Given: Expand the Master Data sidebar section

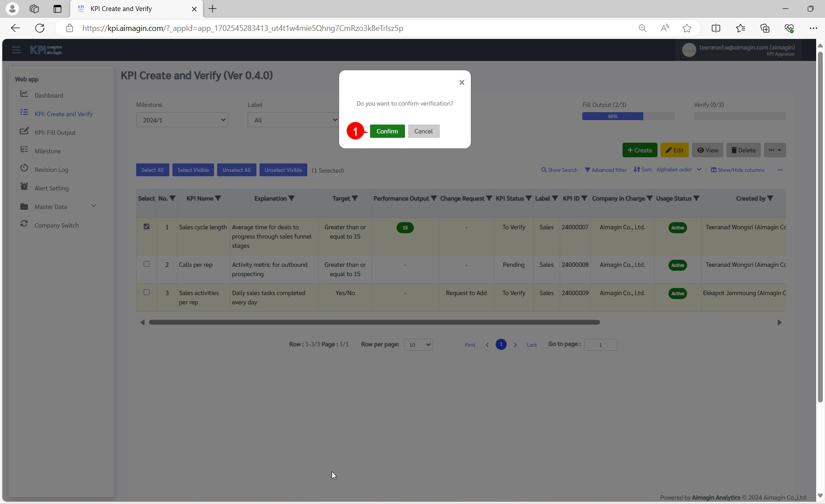Looking at the screenshot, I should coord(93,205).
